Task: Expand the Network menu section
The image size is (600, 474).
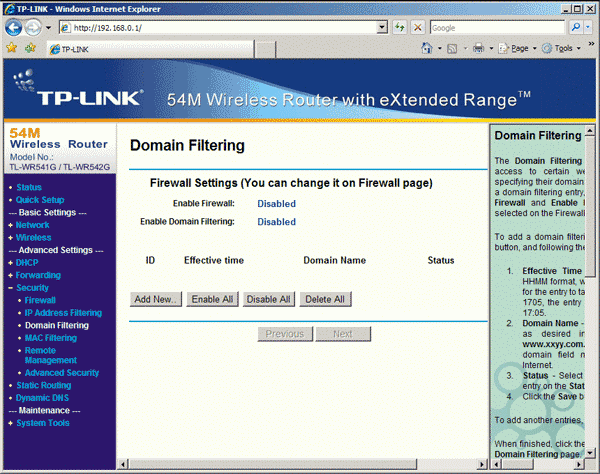Action: [x=33, y=225]
